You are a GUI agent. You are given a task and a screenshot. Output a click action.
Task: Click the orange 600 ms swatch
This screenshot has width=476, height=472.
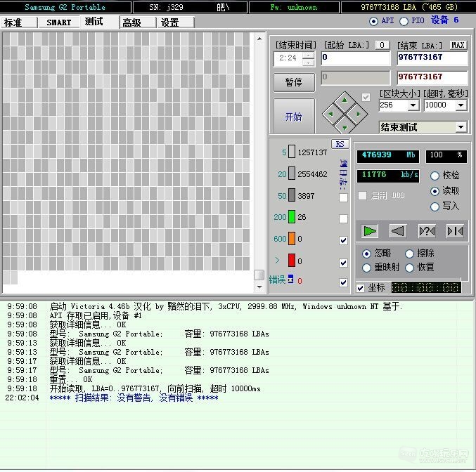[291, 238]
